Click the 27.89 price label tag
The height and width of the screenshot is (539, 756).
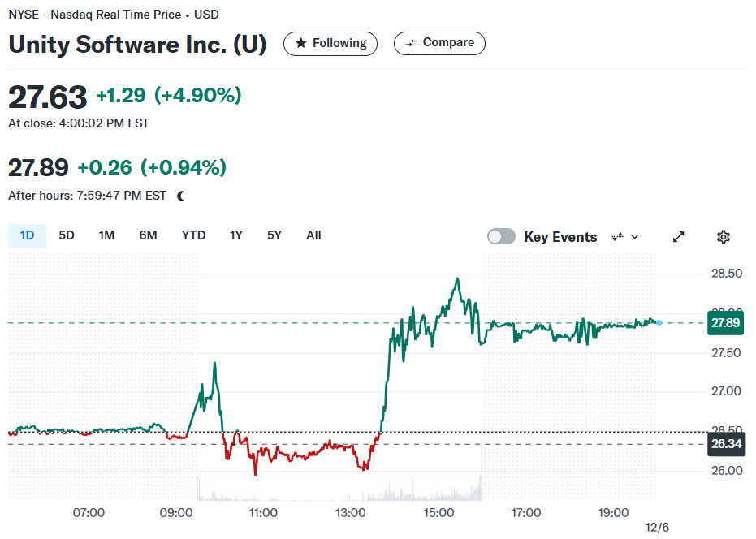pyautogui.click(x=725, y=322)
